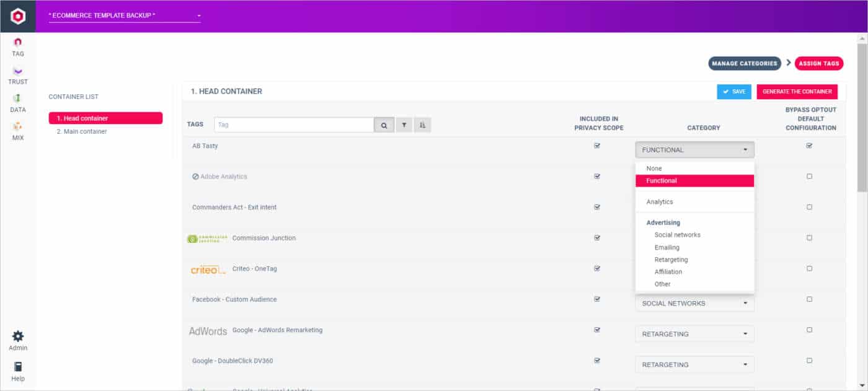Viewport: 868px width, 391px height.
Task: Toggle privacy scope for Google AdWords Remarketing
Action: coord(597,330)
